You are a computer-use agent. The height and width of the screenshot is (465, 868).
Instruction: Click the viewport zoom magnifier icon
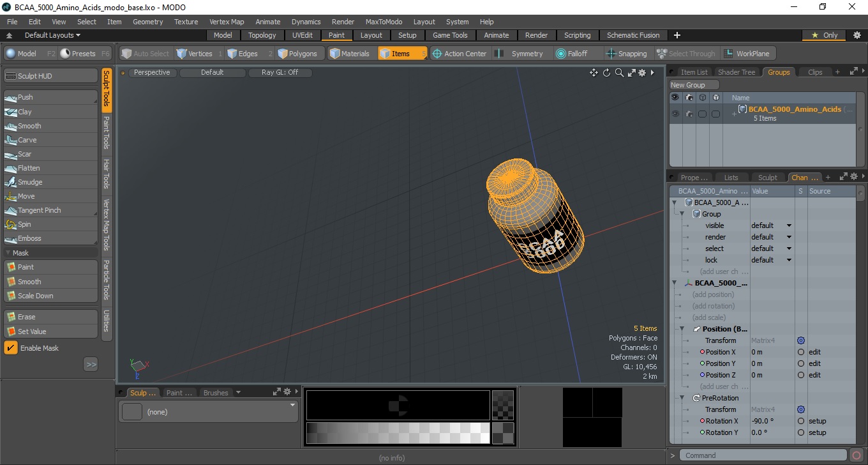click(619, 73)
